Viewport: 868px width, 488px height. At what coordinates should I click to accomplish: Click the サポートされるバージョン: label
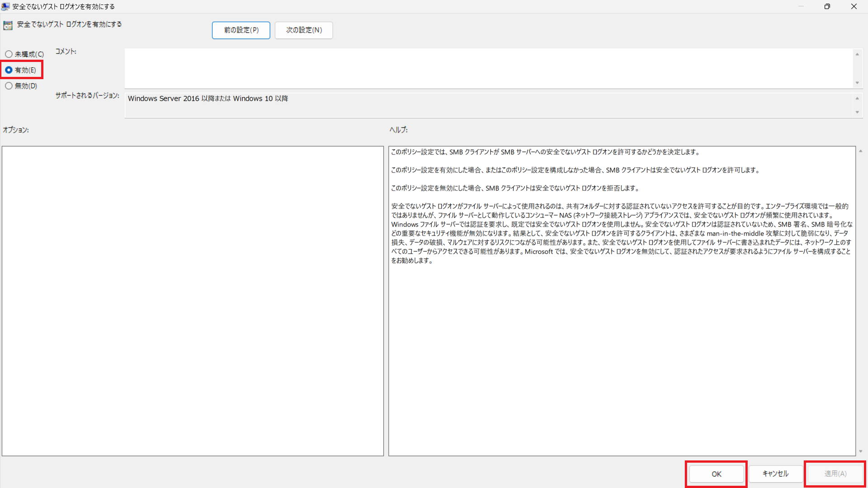tap(87, 96)
